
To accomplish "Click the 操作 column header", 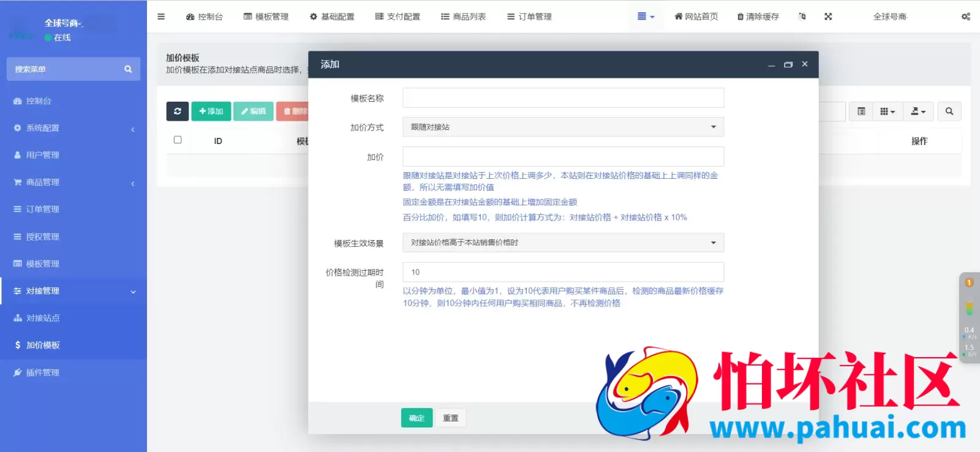I will tap(919, 141).
